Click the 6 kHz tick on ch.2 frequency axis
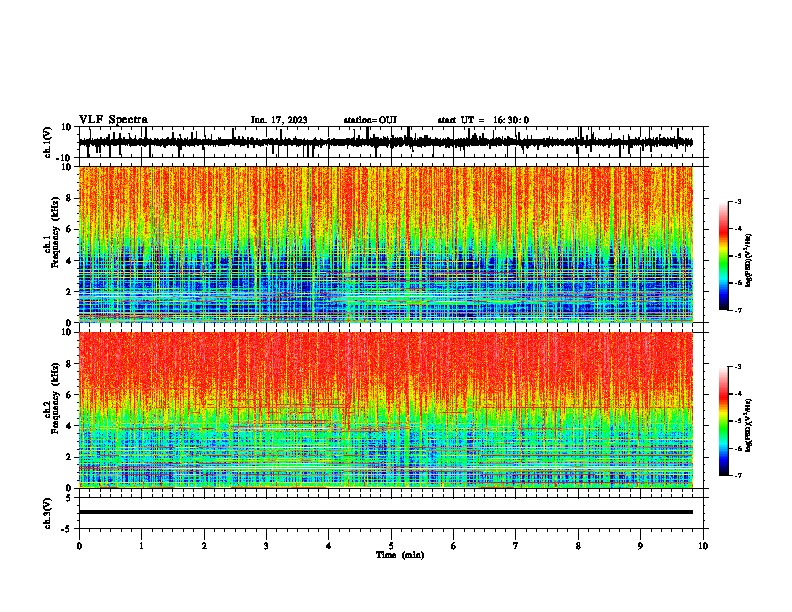792x612 pixels. (69, 395)
